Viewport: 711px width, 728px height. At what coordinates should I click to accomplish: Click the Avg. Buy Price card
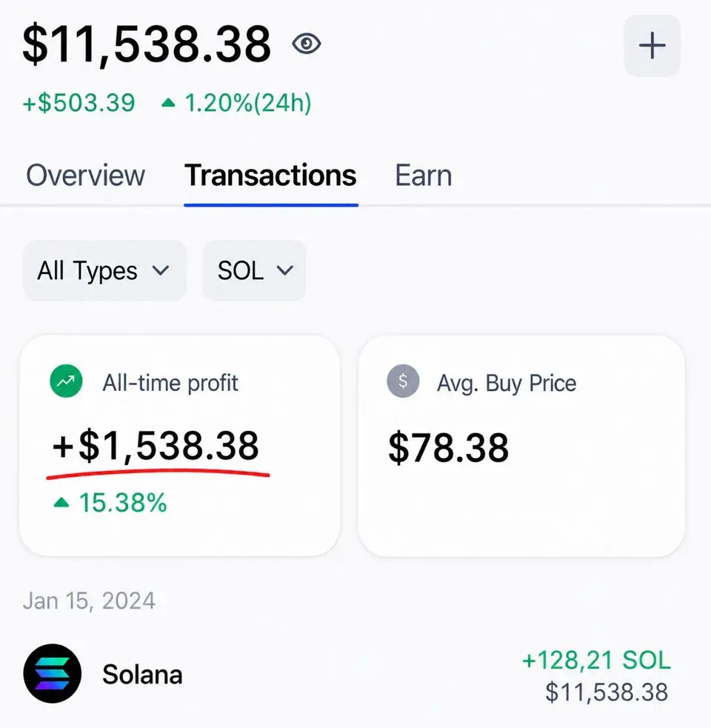[x=521, y=446]
